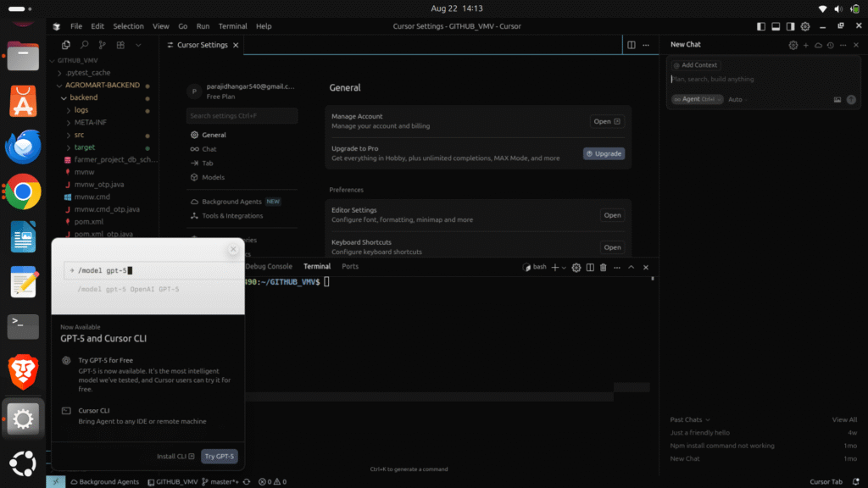868x488 pixels.
Task: Close the GPT-5 announcement popup
Action: point(233,250)
